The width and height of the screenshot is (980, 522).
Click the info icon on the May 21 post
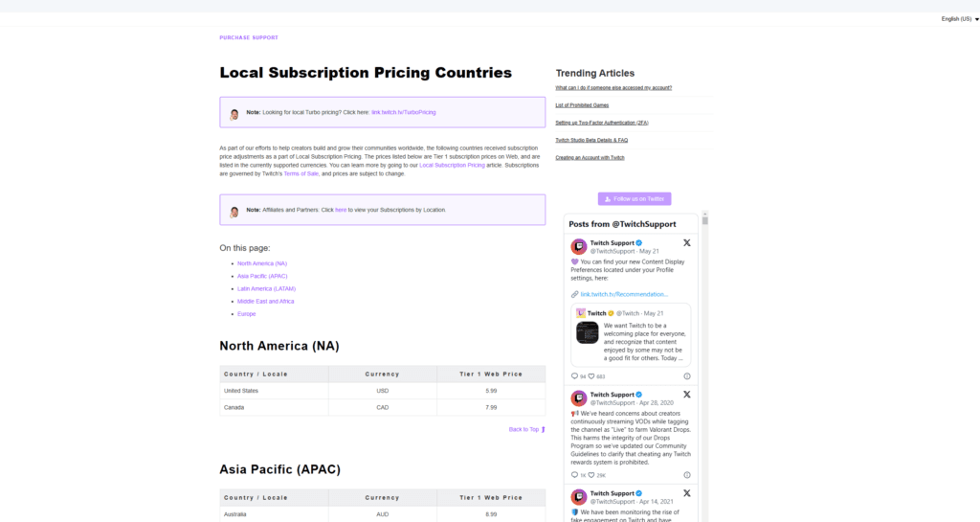686,376
